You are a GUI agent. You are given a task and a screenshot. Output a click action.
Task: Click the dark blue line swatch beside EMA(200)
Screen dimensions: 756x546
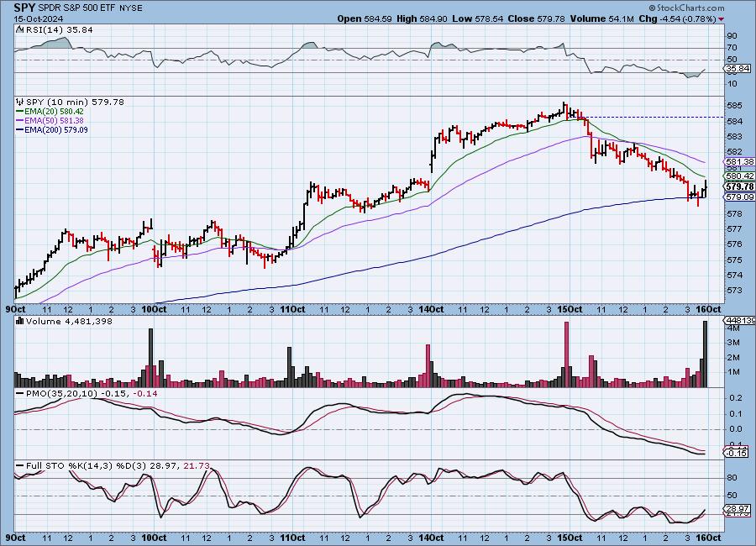pos(20,129)
